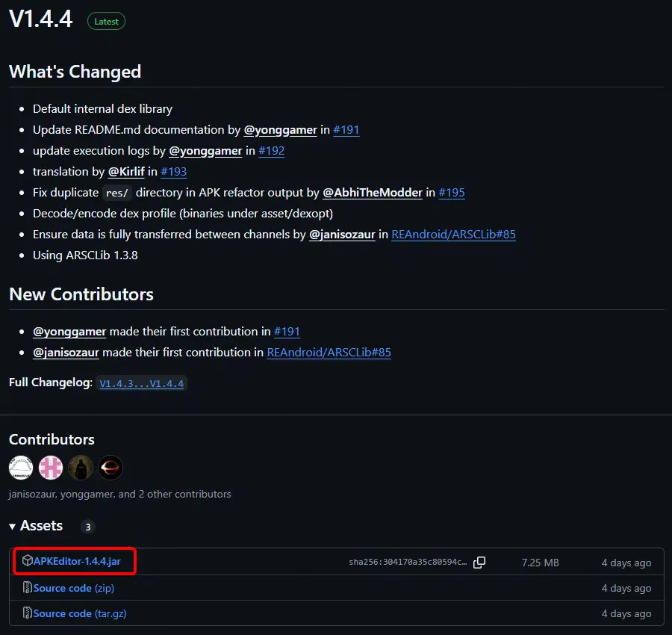The width and height of the screenshot is (672, 635).
Task: Open the last contributor avatar
Action: (110, 467)
